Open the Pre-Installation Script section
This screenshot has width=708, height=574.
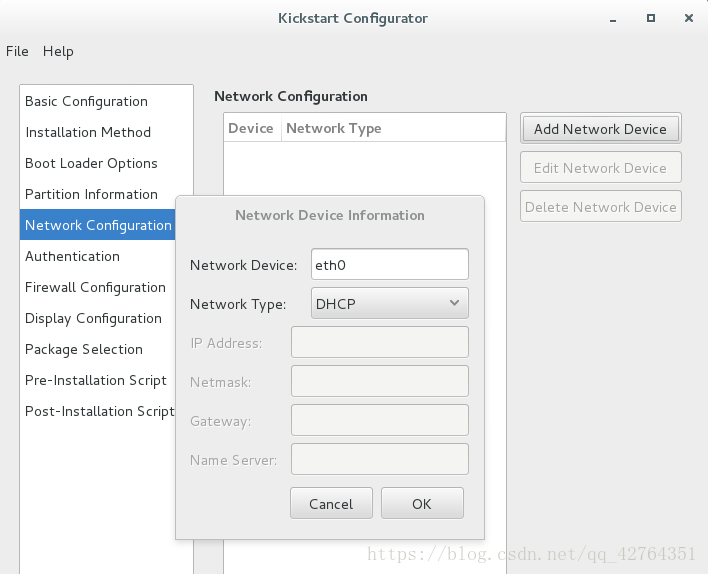pos(97,380)
